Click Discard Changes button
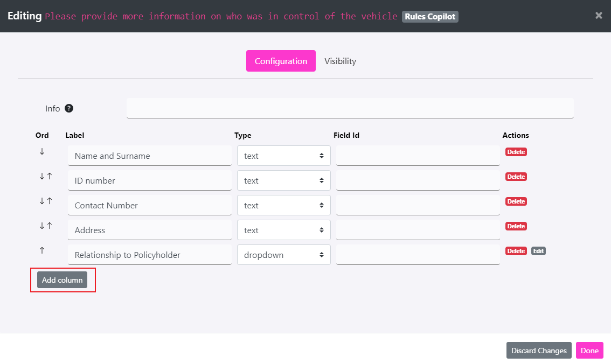 click(538, 351)
